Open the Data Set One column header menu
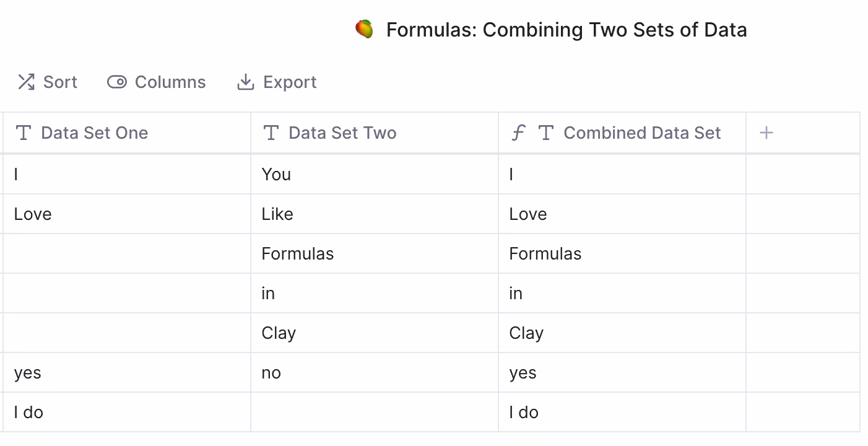 coord(127,133)
